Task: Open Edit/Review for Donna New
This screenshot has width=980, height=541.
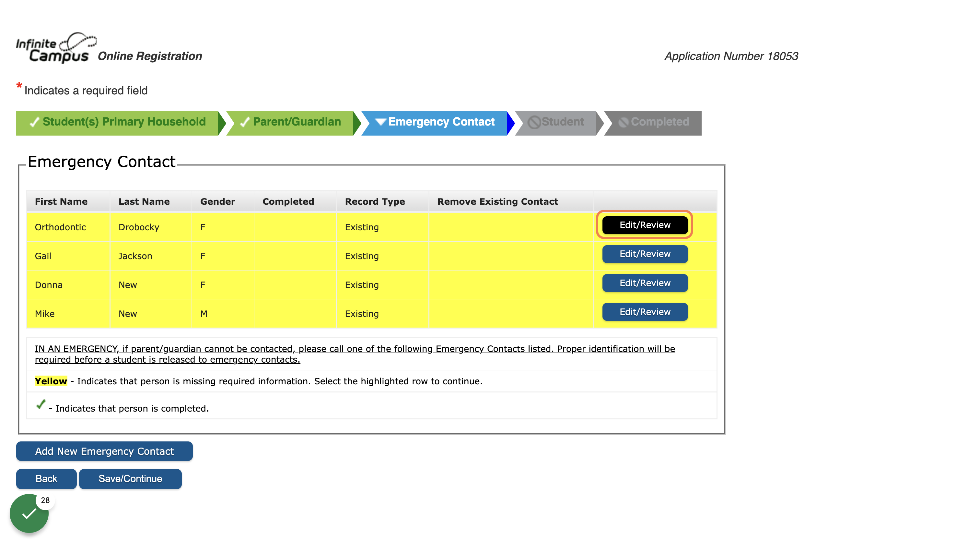Action: click(645, 283)
